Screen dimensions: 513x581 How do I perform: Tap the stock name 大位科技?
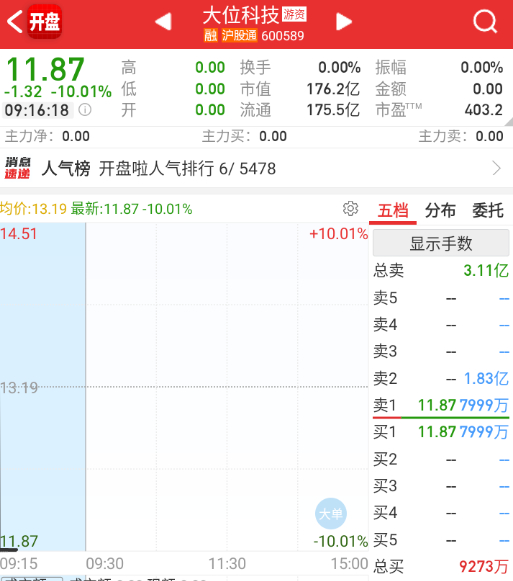click(241, 15)
